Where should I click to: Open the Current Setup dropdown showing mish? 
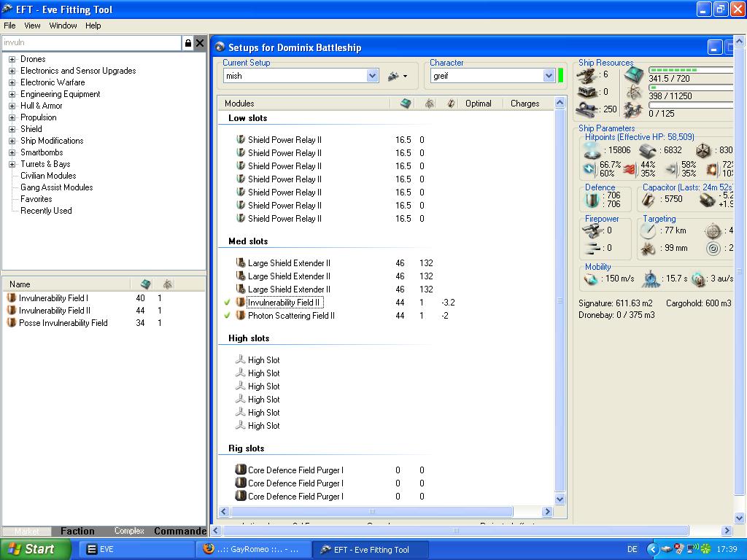(373, 76)
